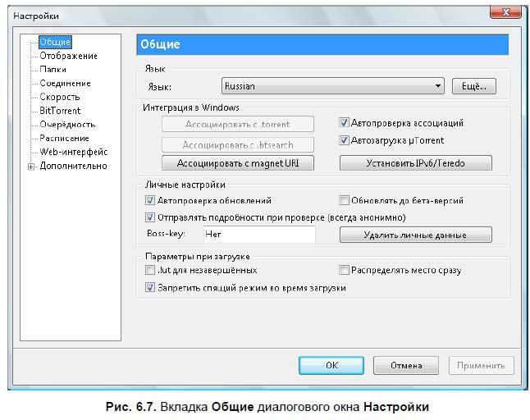
Task: Expand the Дополнительно node plus box
Action: click(31, 167)
